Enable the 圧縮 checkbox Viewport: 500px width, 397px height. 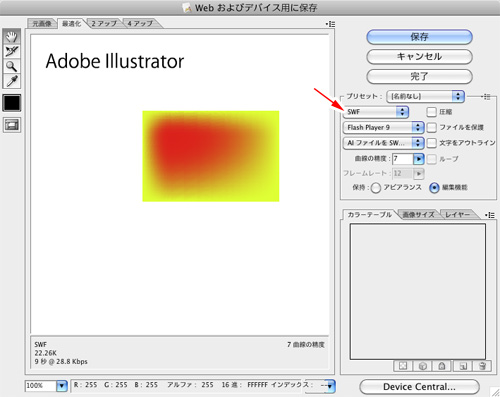click(x=431, y=112)
